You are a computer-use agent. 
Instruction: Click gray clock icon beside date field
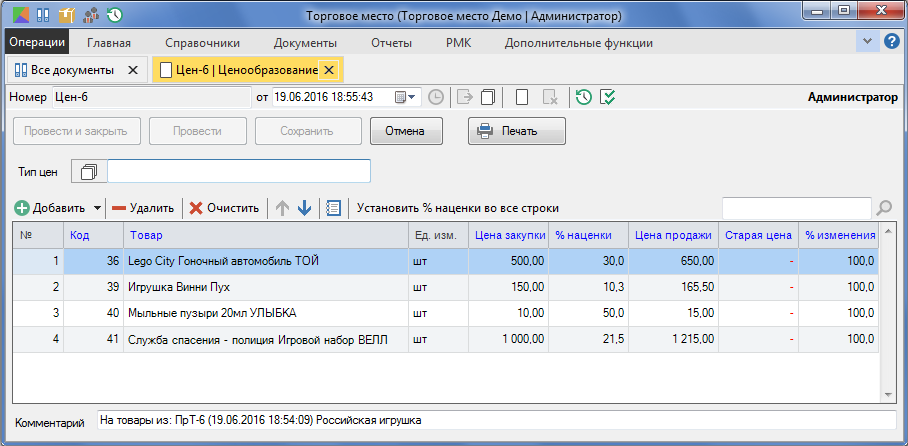436,97
